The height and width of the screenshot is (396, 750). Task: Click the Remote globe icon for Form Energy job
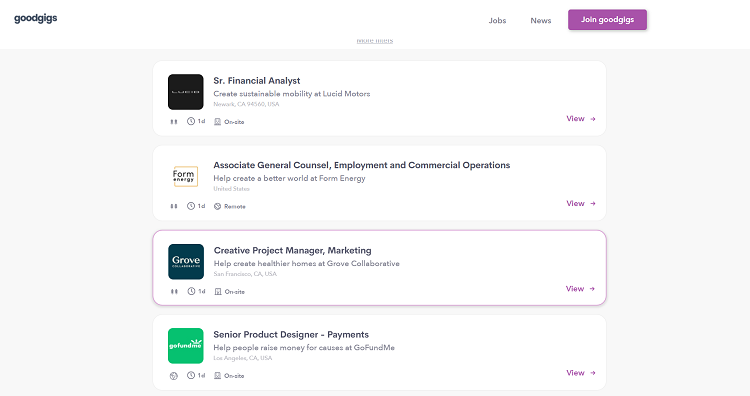217,207
